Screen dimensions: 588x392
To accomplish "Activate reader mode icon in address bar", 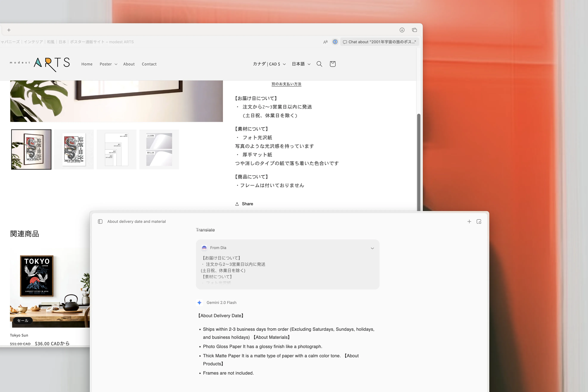I will (325, 42).
